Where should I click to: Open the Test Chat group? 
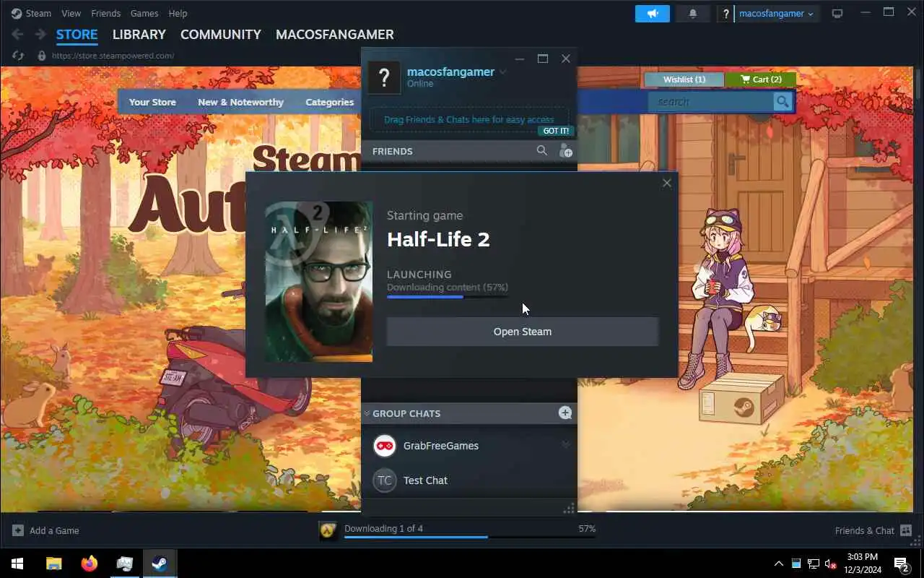425,480
